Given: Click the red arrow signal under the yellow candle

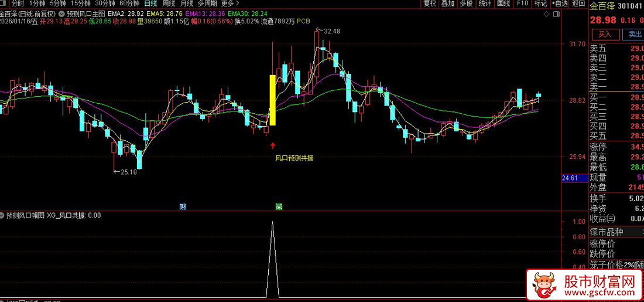Looking at the screenshot, I should pos(273,145).
